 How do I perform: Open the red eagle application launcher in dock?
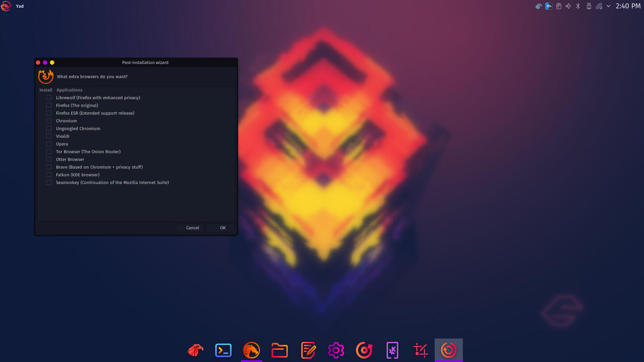click(x=195, y=350)
